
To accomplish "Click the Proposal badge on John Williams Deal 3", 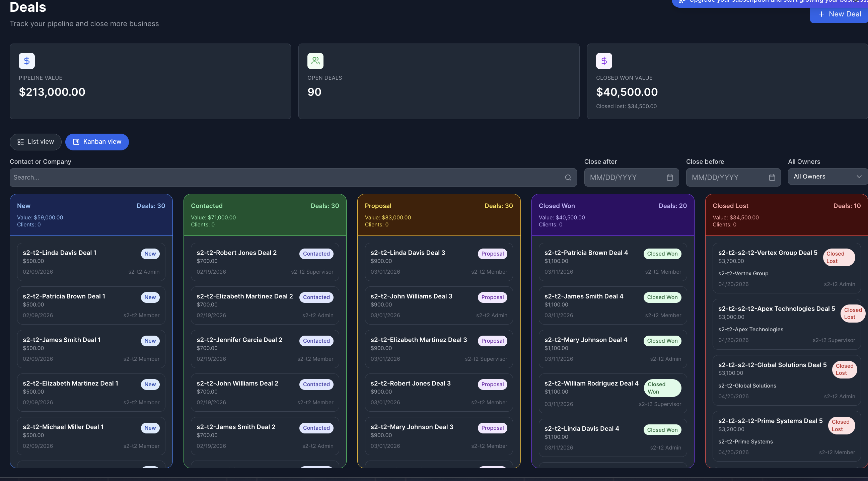I will [492, 297].
